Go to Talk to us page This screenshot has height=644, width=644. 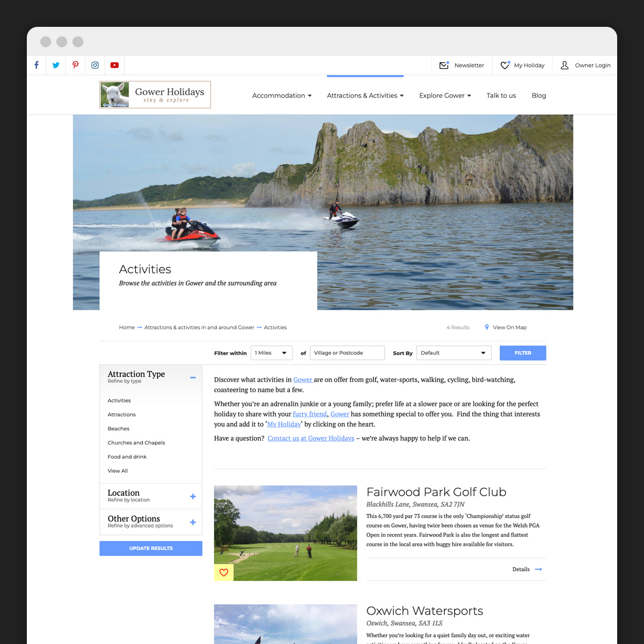click(x=501, y=96)
